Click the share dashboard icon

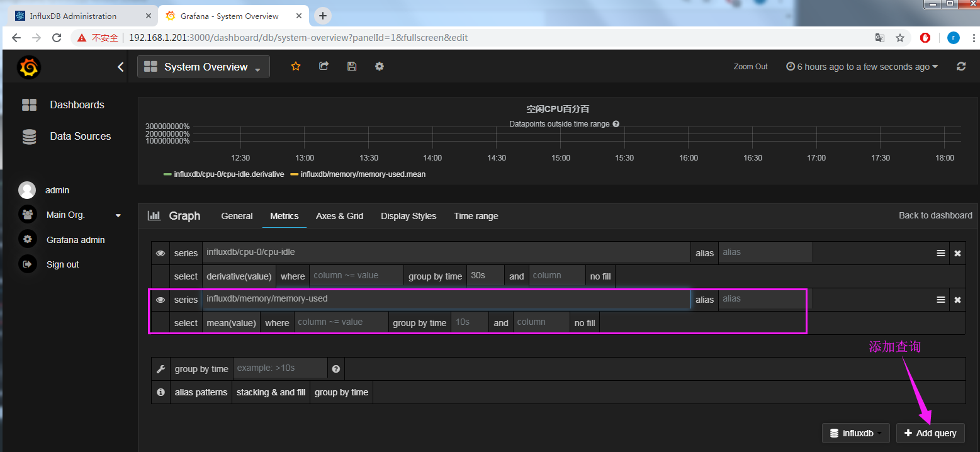324,66
